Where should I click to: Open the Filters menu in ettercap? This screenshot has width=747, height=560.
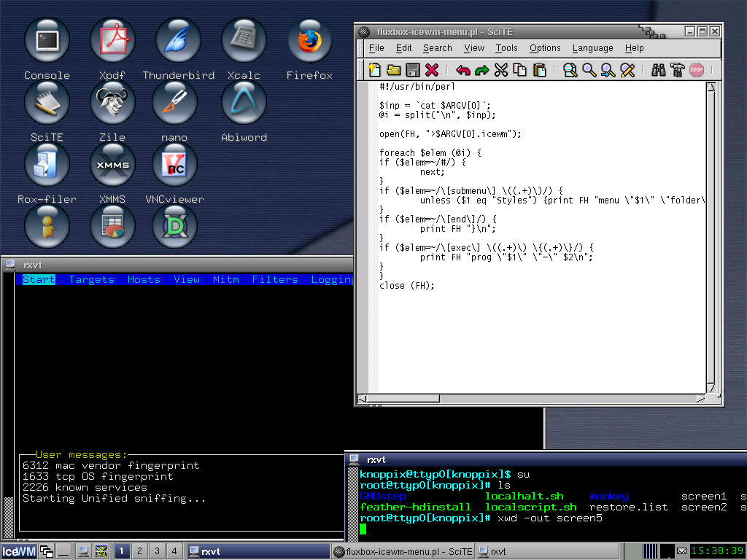(275, 279)
